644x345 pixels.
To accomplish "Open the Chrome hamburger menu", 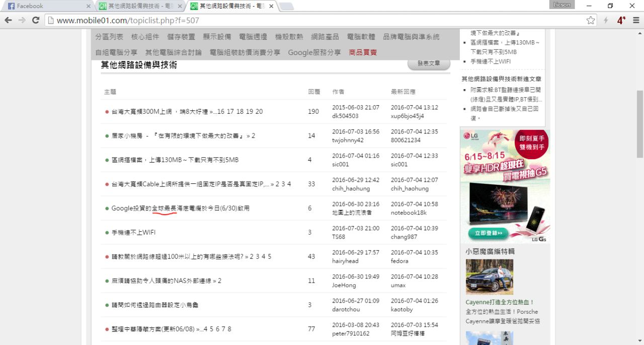I will 636,20.
